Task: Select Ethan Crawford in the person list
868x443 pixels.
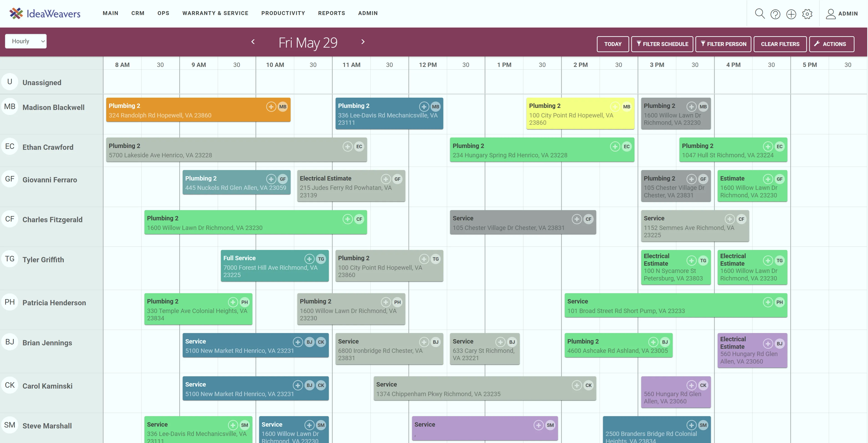Action: point(48,147)
